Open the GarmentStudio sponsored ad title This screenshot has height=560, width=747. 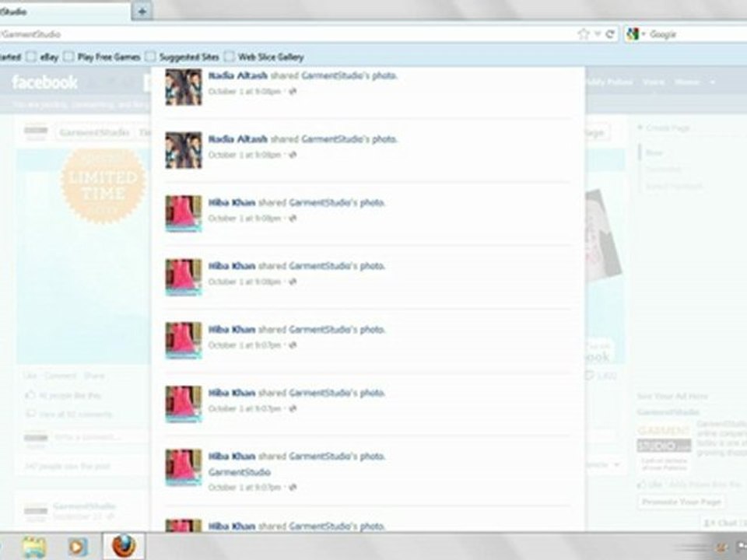pyautogui.click(x=668, y=412)
